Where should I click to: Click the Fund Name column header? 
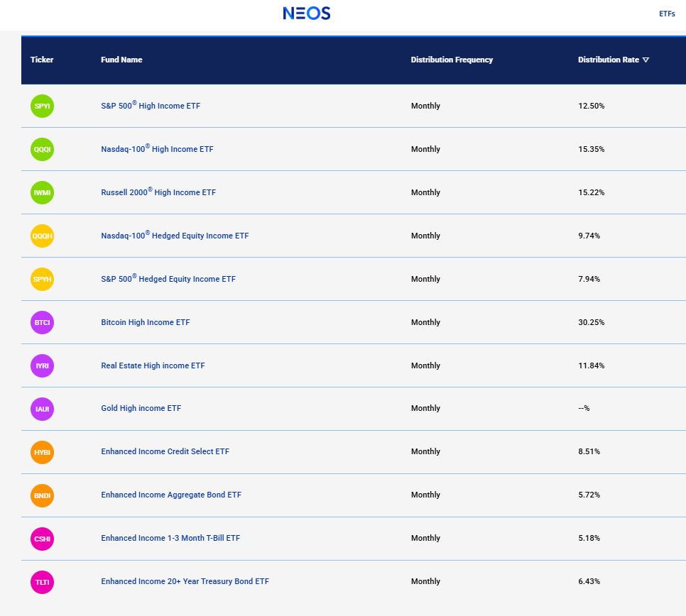coord(121,60)
